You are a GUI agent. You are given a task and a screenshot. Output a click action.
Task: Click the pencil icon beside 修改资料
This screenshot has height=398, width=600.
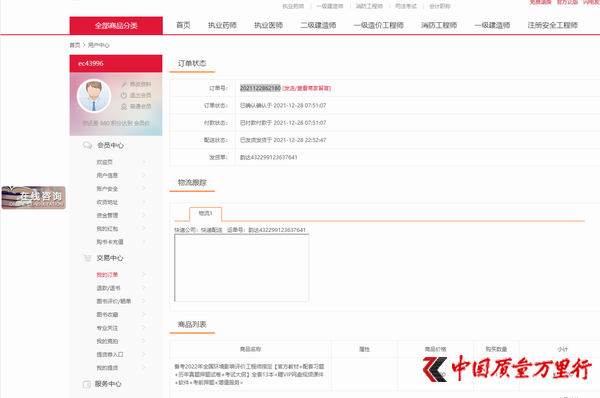coord(124,84)
